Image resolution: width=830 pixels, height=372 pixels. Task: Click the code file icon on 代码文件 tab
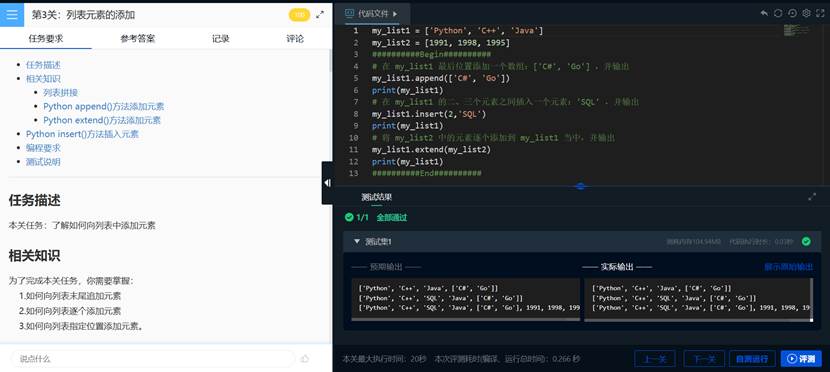tap(349, 13)
